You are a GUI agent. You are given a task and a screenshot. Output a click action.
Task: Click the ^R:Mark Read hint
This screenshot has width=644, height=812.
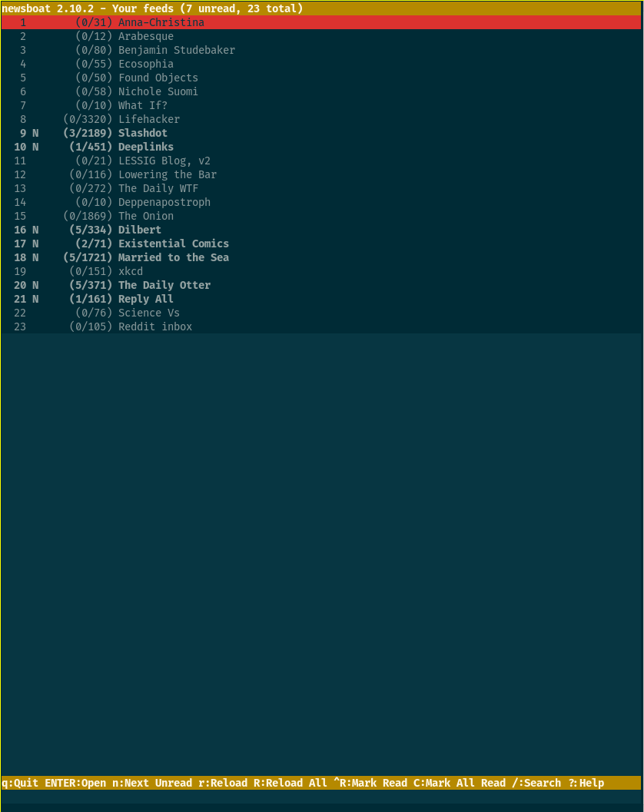tap(370, 783)
